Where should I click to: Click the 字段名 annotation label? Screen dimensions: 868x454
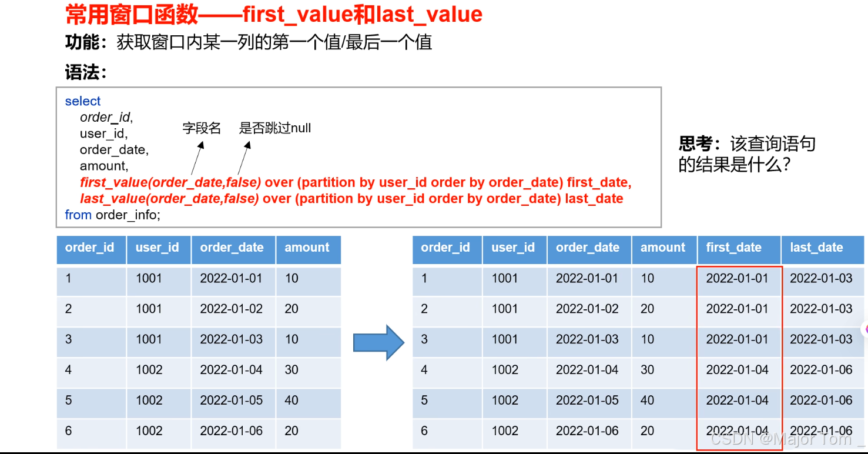pos(202,128)
